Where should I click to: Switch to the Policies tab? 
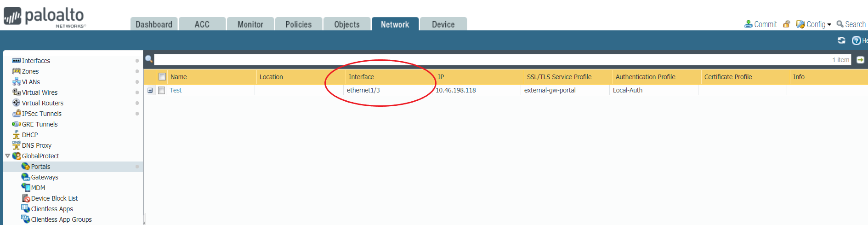pyautogui.click(x=298, y=24)
